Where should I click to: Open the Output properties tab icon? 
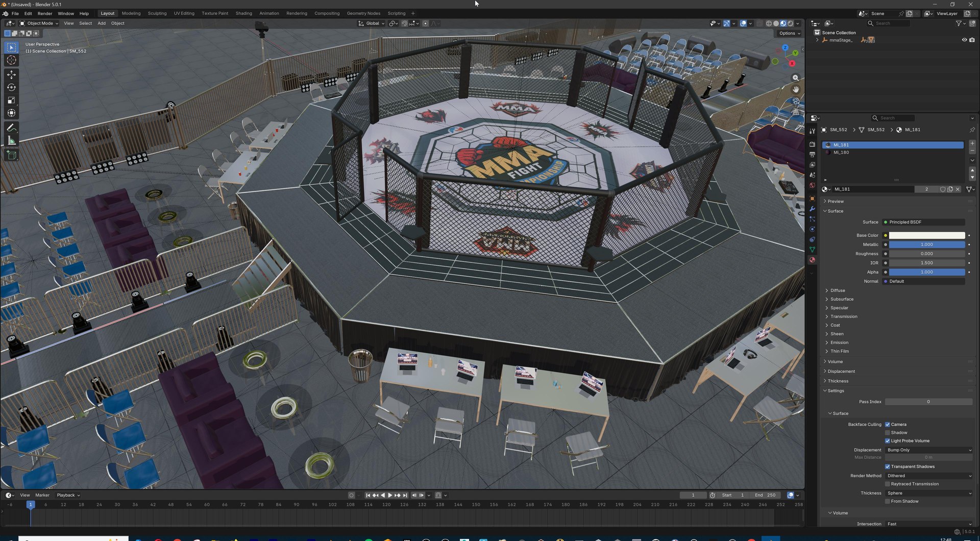pyautogui.click(x=812, y=154)
